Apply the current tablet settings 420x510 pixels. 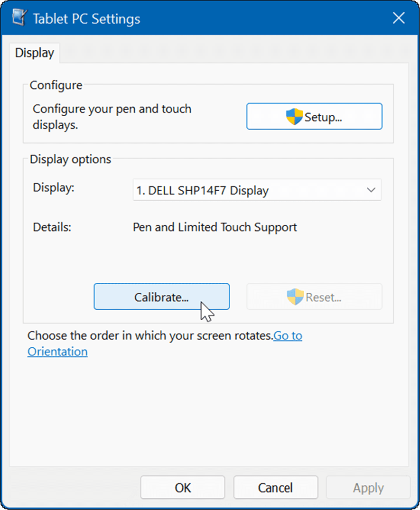tap(368, 487)
